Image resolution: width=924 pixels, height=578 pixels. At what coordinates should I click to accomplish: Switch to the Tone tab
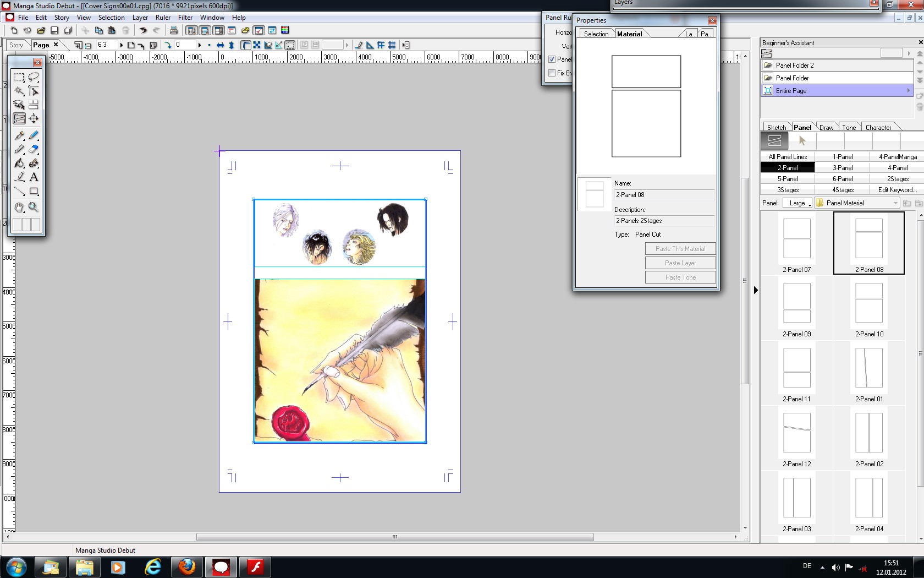pos(849,127)
